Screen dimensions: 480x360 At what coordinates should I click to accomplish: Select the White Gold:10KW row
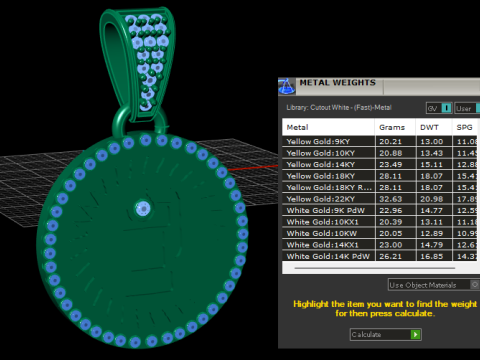point(380,233)
